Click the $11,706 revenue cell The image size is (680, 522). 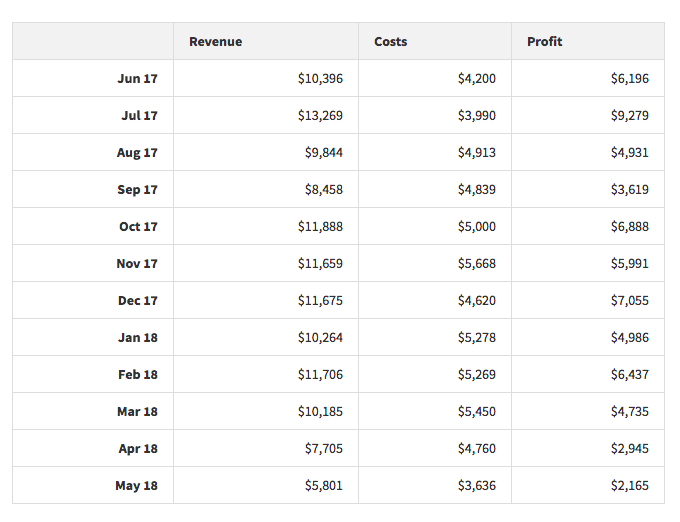(320, 375)
